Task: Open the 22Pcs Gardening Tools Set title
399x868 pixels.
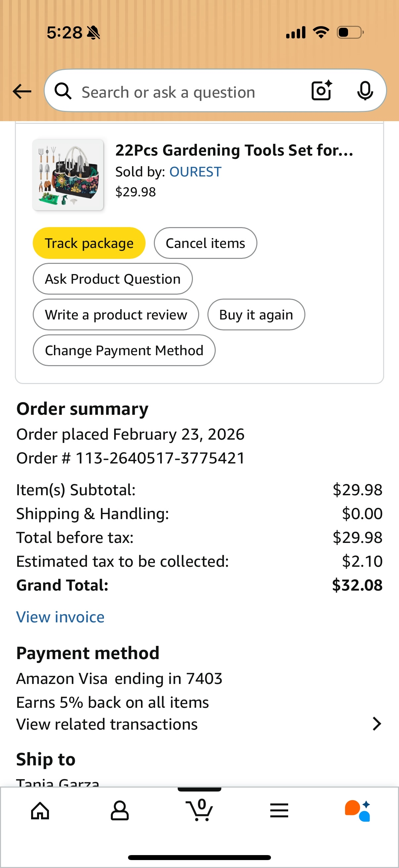Action: click(x=234, y=150)
